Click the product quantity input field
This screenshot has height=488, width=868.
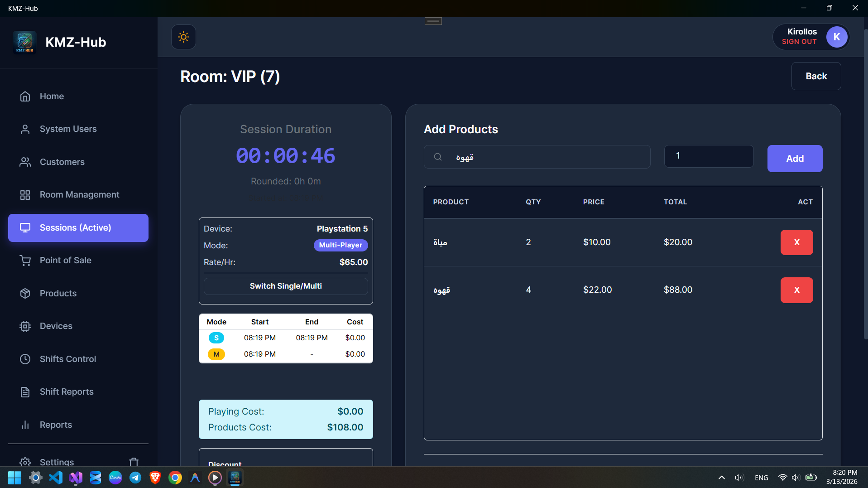[x=709, y=156]
